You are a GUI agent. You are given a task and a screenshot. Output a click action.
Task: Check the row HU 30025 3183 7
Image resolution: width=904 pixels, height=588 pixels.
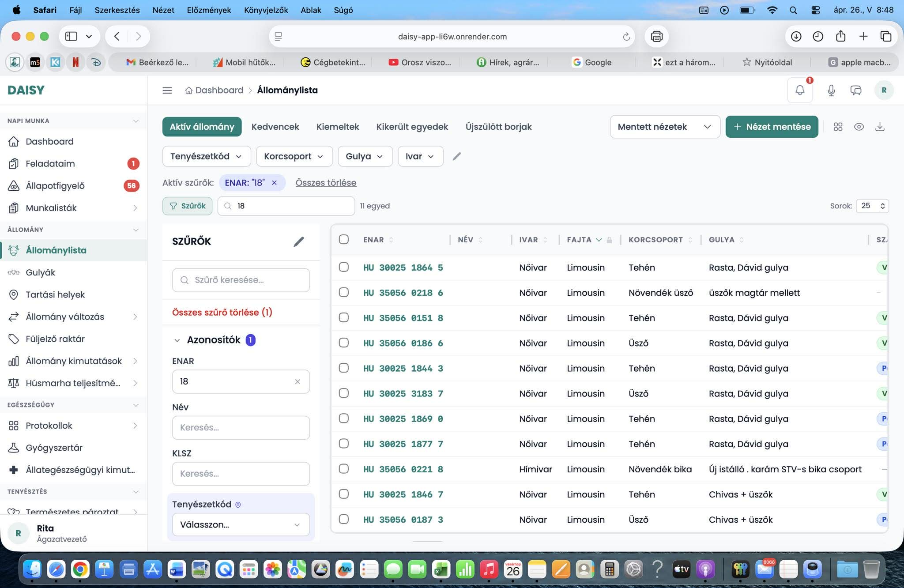click(x=344, y=393)
